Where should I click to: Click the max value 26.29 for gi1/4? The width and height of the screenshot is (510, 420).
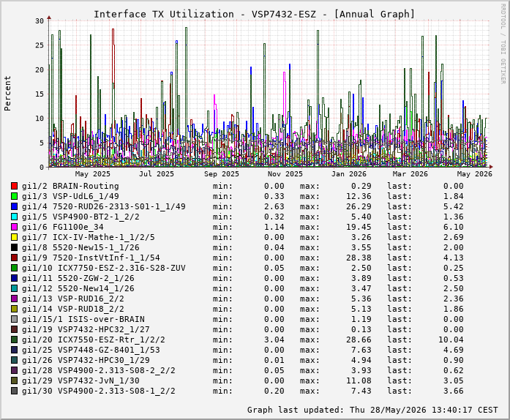coord(359,206)
